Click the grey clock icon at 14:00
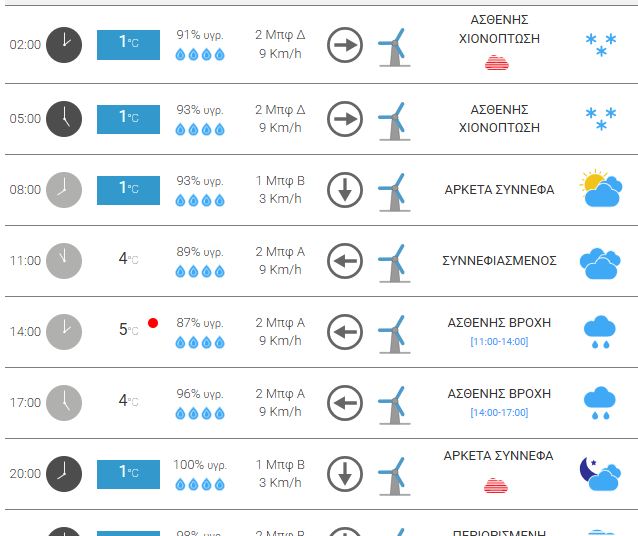This screenshot has height=536, width=638. (64, 331)
